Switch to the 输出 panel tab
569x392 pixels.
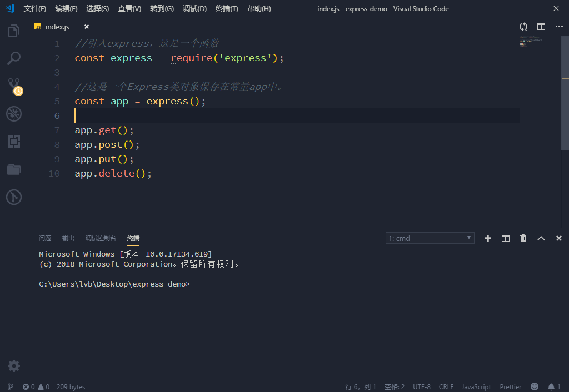pyautogui.click(x=68, y=238)
